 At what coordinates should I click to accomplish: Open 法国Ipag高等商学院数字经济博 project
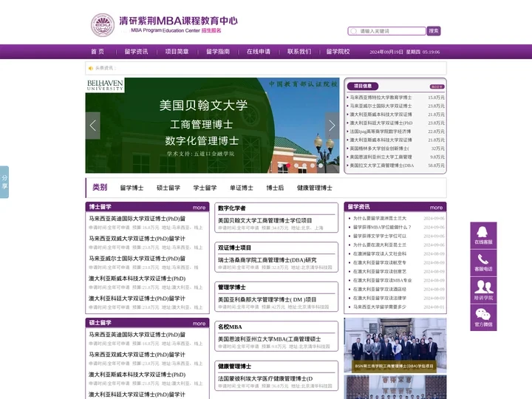click(381, 132)
